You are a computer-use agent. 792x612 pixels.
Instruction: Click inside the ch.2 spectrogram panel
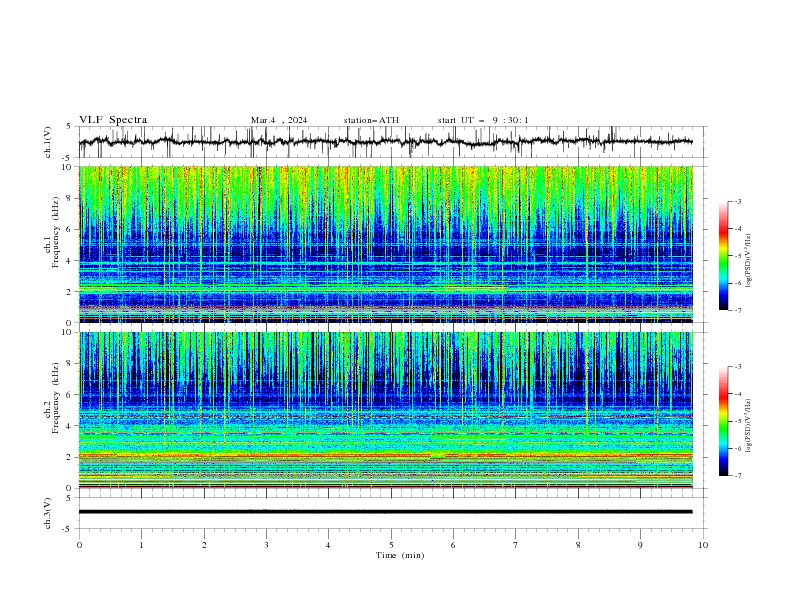click(x=385, y=410)
